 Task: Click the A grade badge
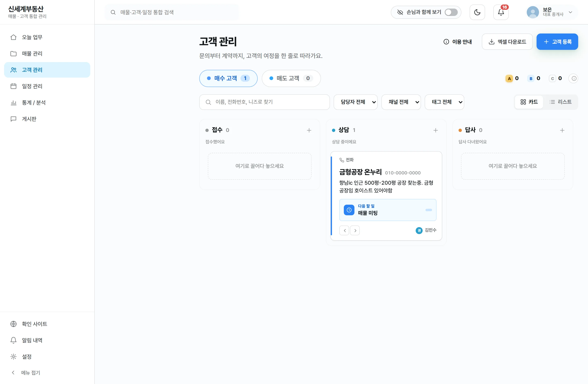tap(509, 79)
